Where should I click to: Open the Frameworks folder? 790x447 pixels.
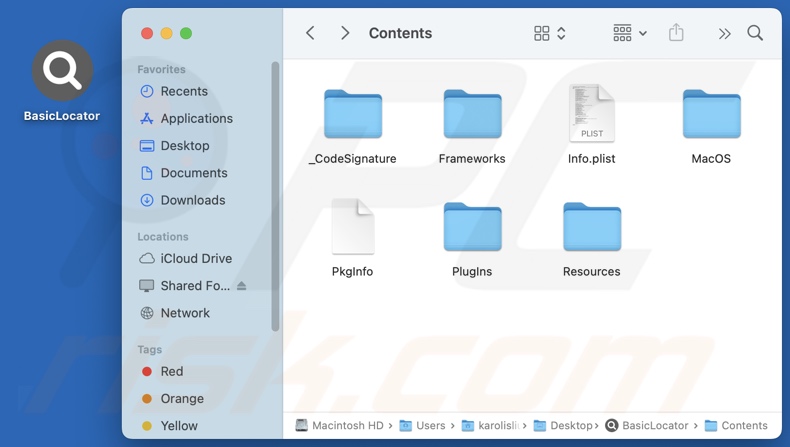[472, 115]
